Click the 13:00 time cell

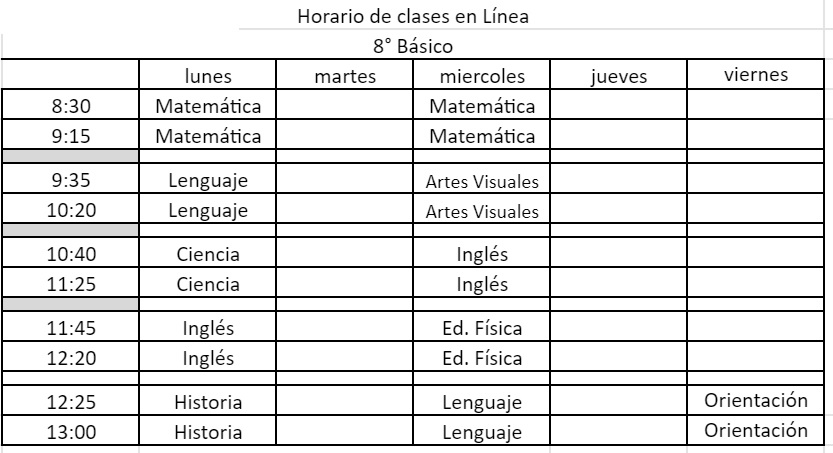point(71,433)
